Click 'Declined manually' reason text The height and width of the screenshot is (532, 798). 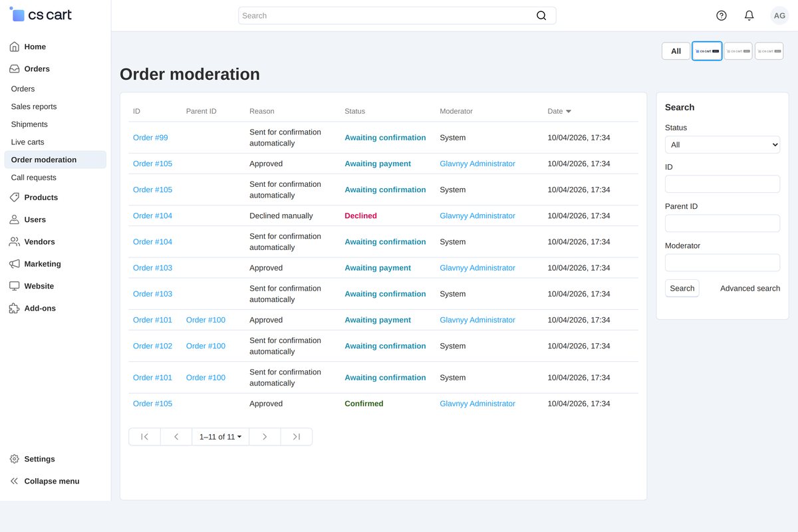click(281, 215)
